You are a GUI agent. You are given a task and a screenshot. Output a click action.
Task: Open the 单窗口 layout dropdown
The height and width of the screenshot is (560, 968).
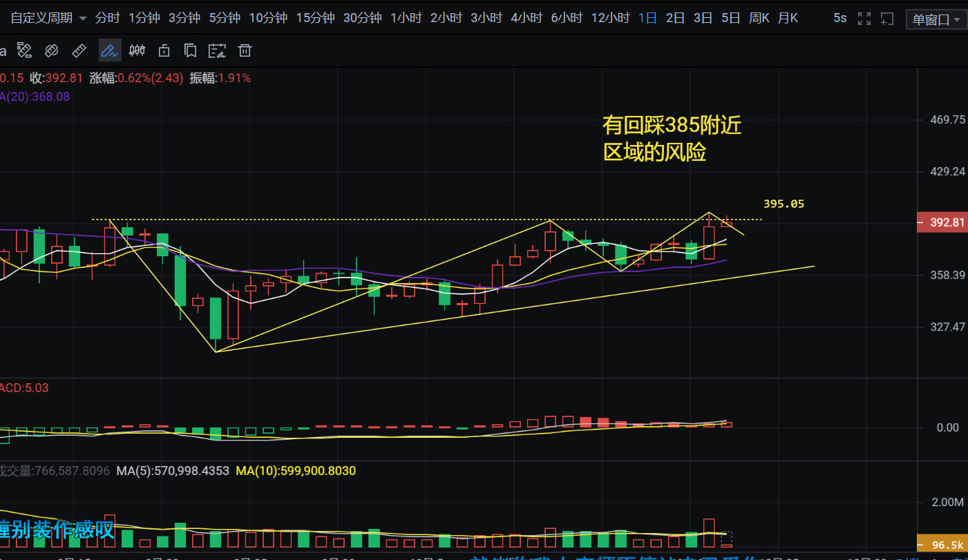(936, 19)
